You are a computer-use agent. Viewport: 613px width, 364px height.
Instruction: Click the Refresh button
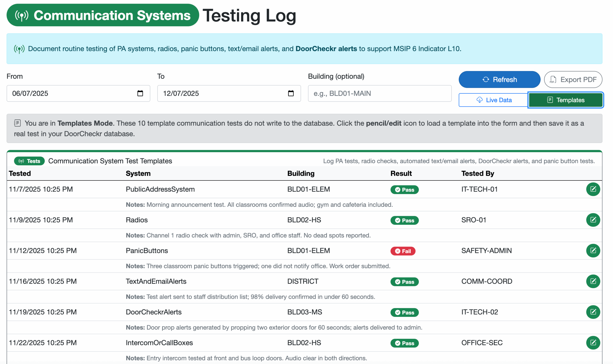tap(499, 79)
